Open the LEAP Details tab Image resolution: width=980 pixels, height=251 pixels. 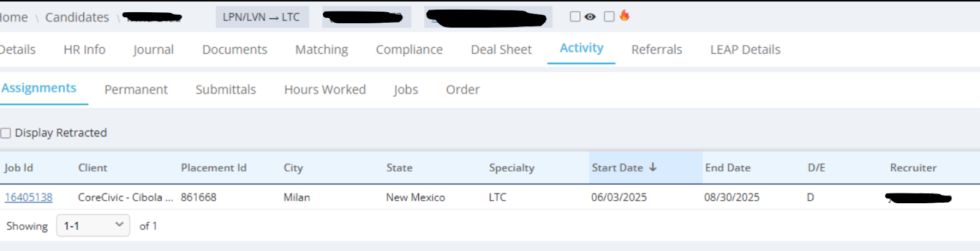pyautogui.click(x=745, y=50)
